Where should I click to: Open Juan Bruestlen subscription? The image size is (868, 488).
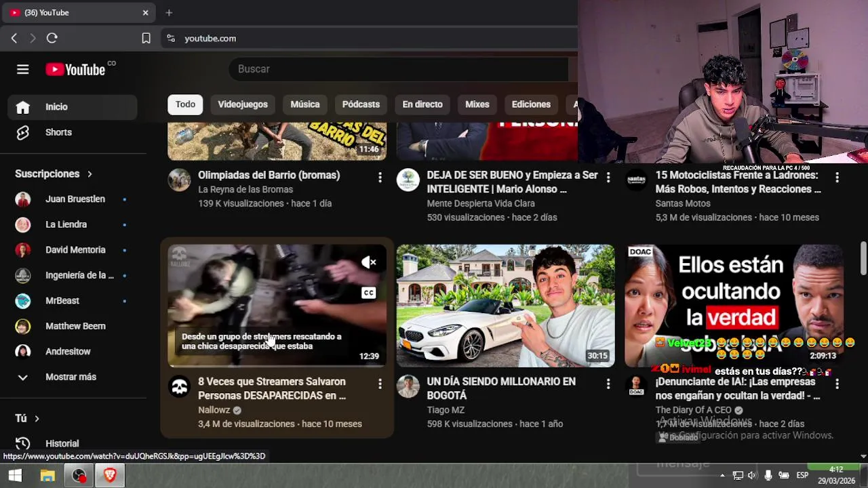click(73, 199)
